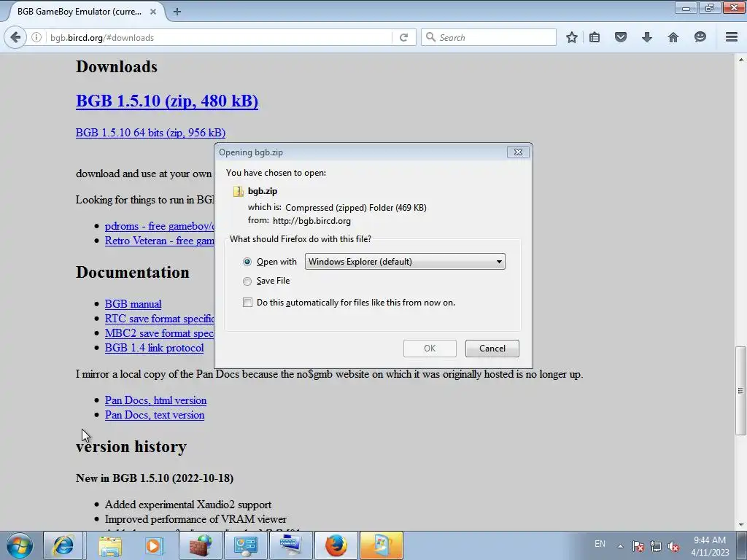Screen dimensions: 747x560
Task: Open the chat smiley icon in toolbar
Action: (x=700, y=37)
